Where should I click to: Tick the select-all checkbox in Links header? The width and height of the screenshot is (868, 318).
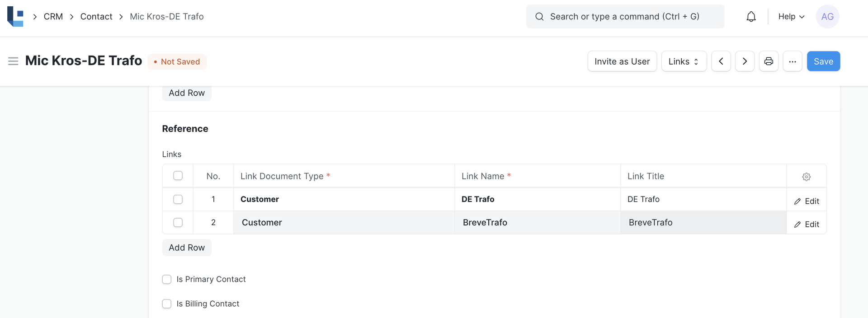[x=178, y=176]
